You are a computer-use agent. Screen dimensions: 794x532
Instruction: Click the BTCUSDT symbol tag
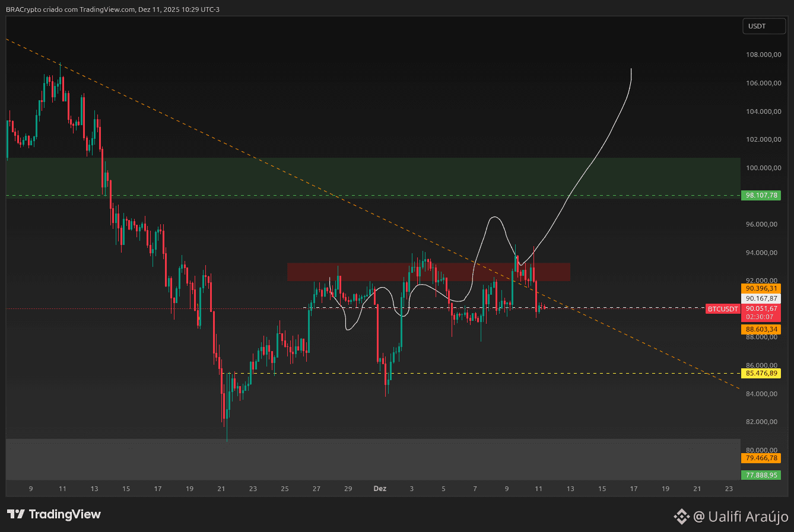[x=723, y=309]
